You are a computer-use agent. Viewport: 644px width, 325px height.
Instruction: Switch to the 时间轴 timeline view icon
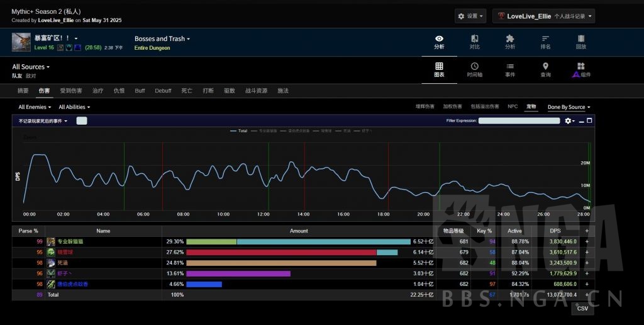[x=474, y=69]
